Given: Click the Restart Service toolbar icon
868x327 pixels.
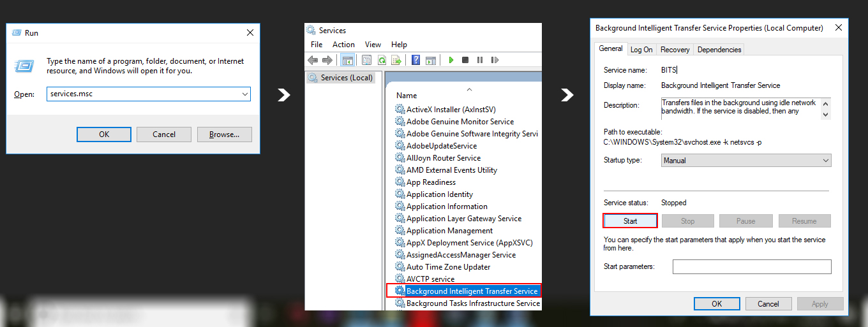Looking at the screenshot, I should pyautogui.click(x=495, y=60).
